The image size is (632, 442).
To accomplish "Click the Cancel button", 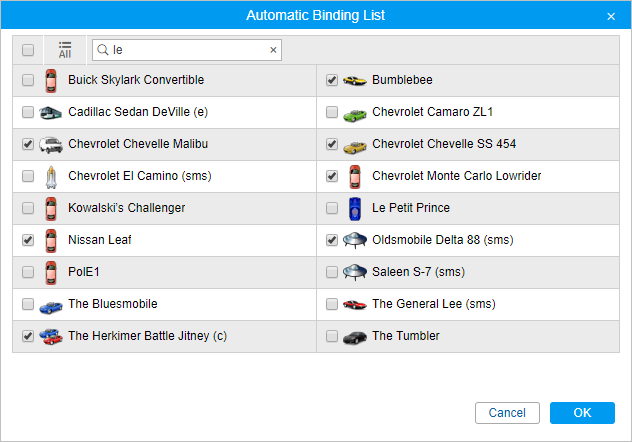I will (x=507, y=413).
